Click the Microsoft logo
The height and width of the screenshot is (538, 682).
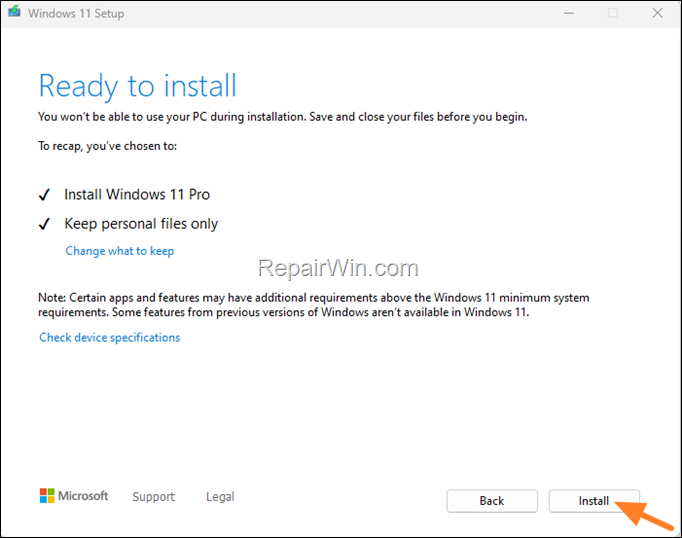(x=74, y=496)
